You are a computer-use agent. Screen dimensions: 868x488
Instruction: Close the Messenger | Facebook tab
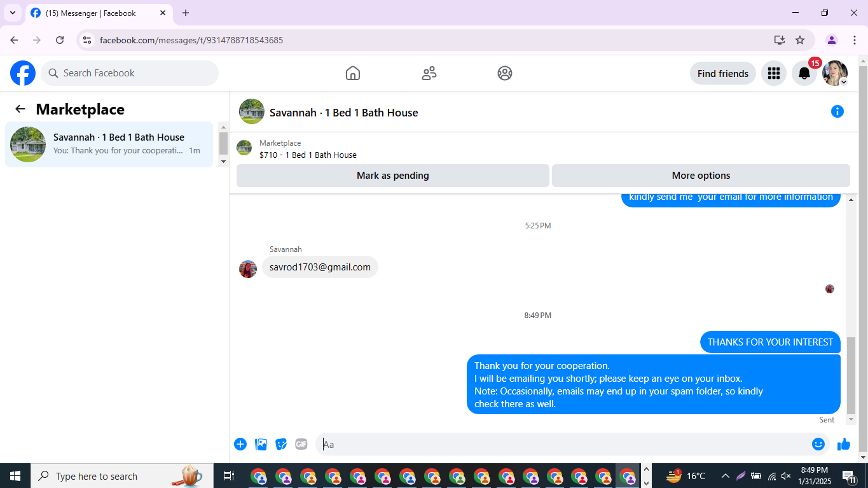pos(163,13)
